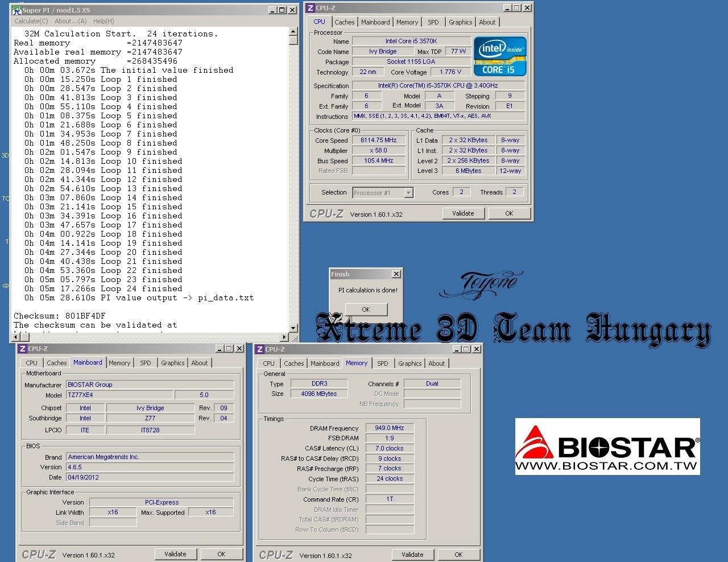The width and height of the screenshot is (728, 562).
Task: Open Mainboard tab in the Memory window
Action: [x=325, y=363]
